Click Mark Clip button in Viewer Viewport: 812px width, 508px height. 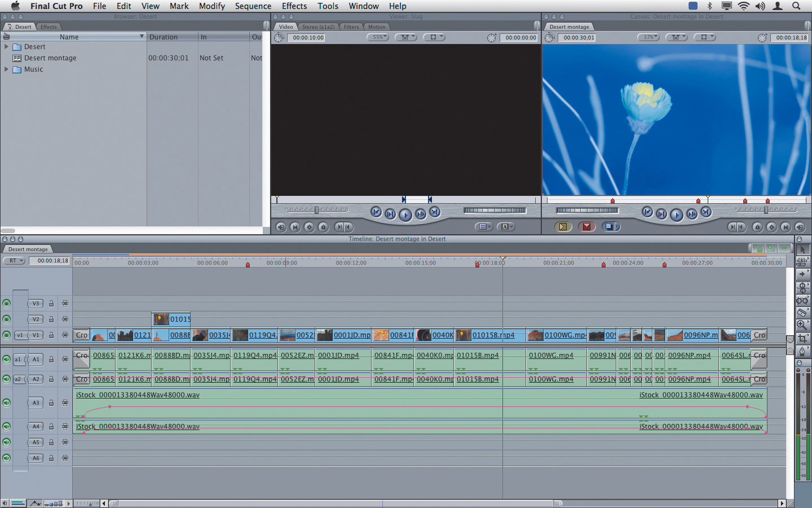click(x=295, y=227)
